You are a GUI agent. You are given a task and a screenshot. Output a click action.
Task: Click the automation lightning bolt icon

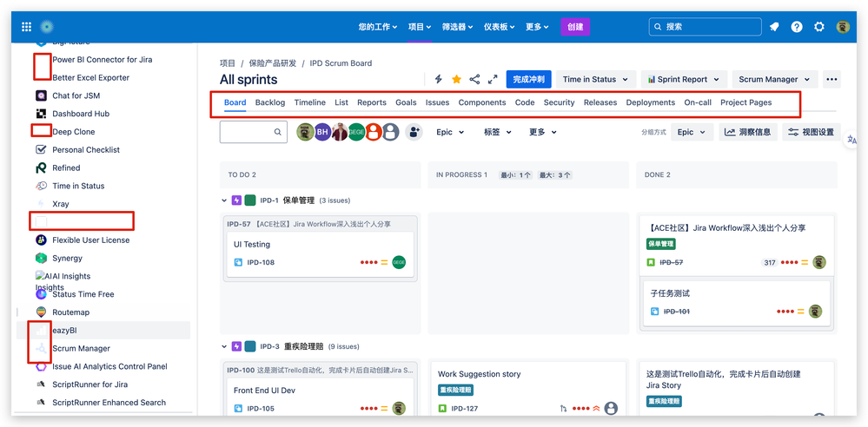[439, 79]
